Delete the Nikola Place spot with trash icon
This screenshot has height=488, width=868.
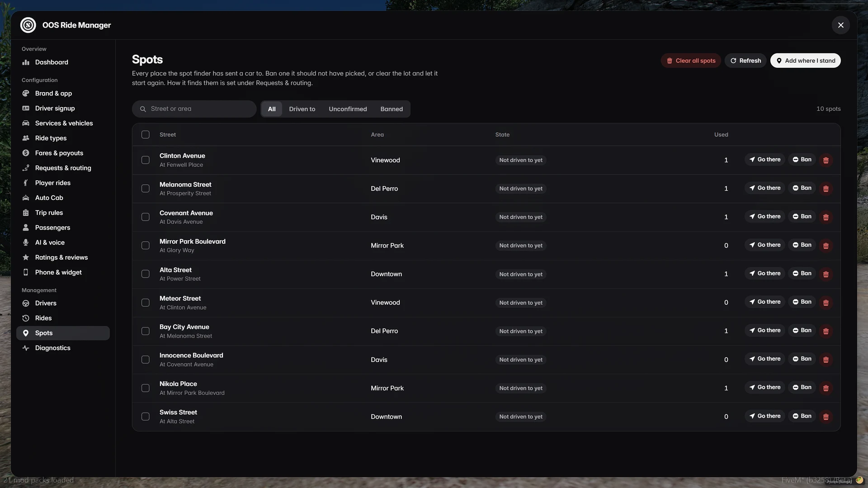(x=826, y=388)
